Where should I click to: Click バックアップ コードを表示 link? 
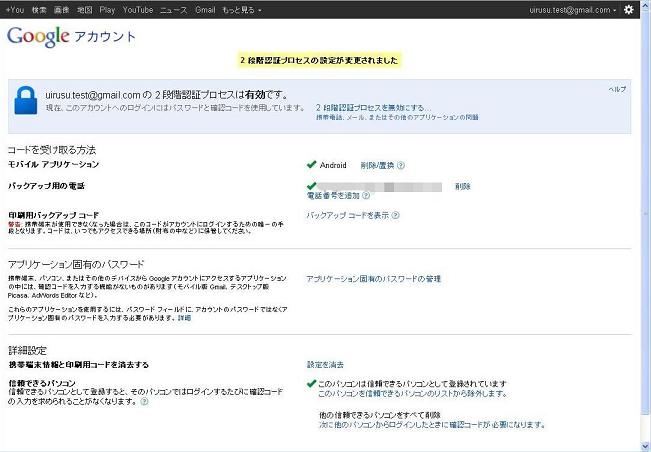(348, 215)
